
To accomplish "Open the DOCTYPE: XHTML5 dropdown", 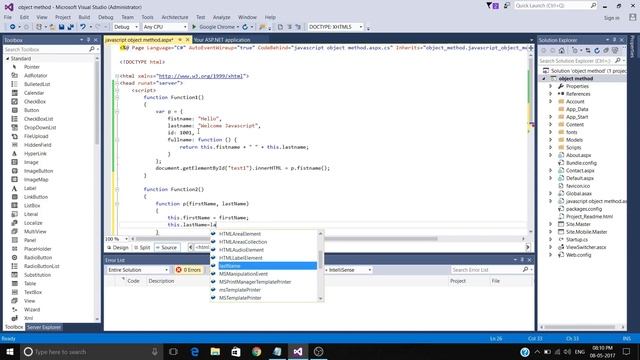I will pos(335,27).
